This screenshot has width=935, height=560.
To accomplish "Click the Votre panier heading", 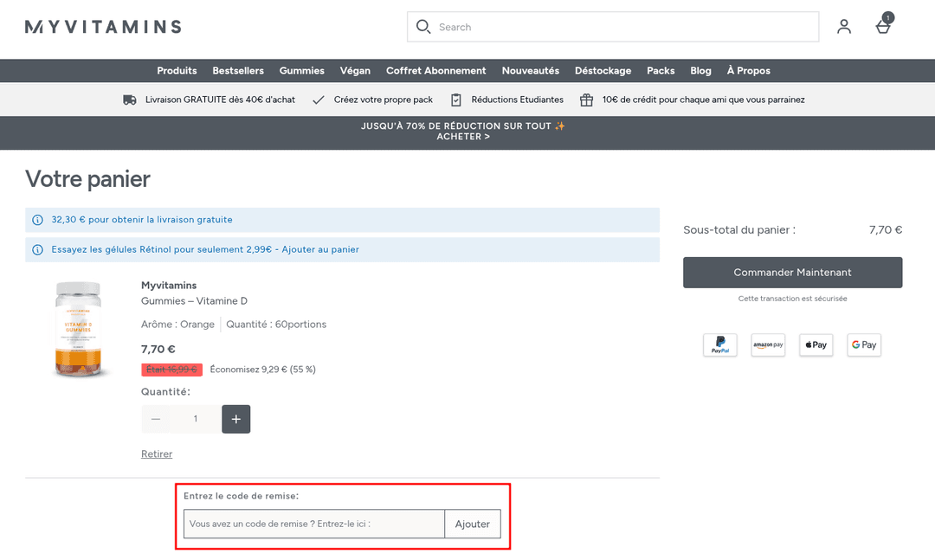I will point(87,179).
